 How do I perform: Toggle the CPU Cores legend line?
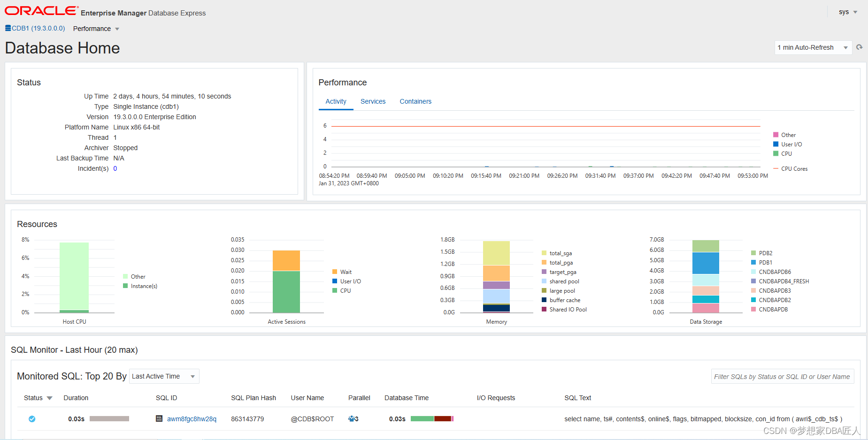click(776, 168)
